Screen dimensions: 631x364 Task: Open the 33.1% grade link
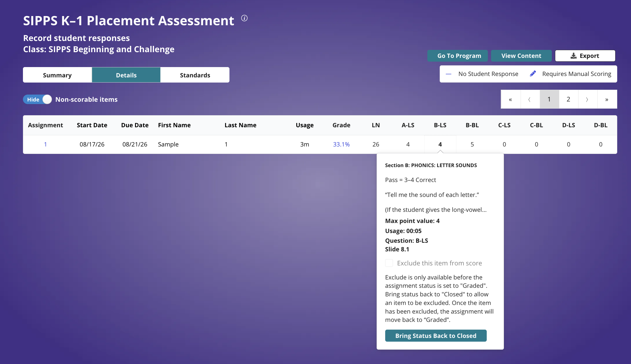[x=341, y=144]
